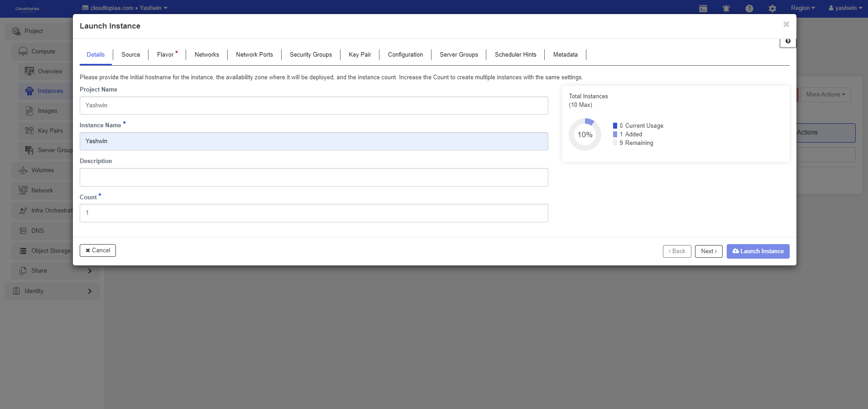Switch to the Flavor tab

point(166,55)
